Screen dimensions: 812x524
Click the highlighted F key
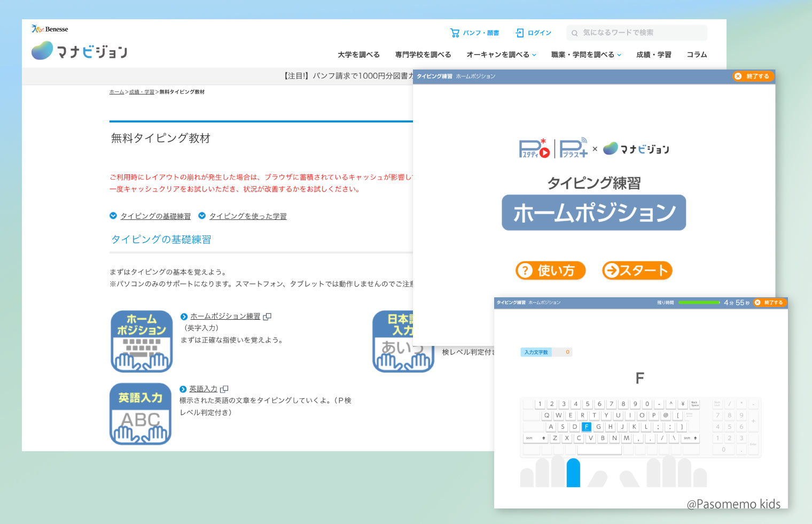[x=587, y=427]
